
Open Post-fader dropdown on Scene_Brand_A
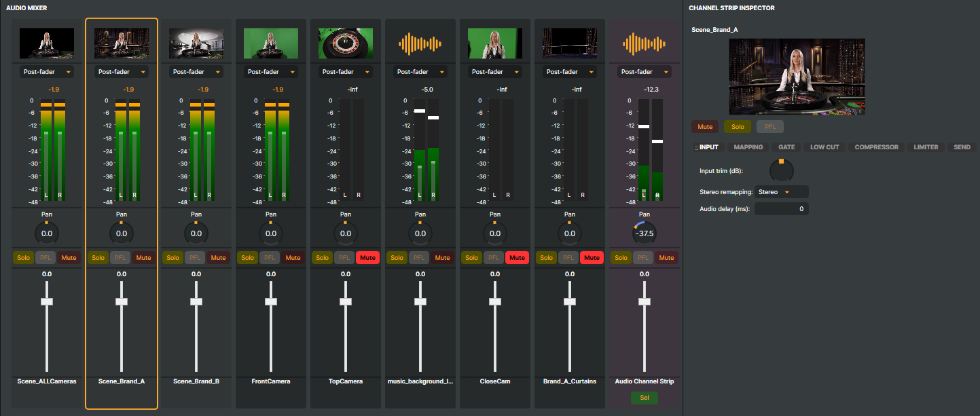click(122, 72)
